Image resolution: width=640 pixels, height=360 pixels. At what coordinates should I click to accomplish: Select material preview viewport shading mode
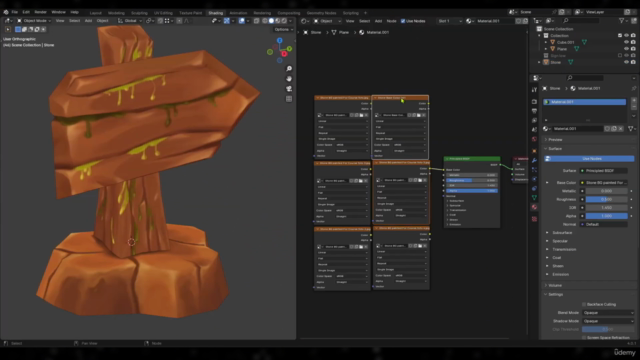pyautogui.click(x=278, y=21)
